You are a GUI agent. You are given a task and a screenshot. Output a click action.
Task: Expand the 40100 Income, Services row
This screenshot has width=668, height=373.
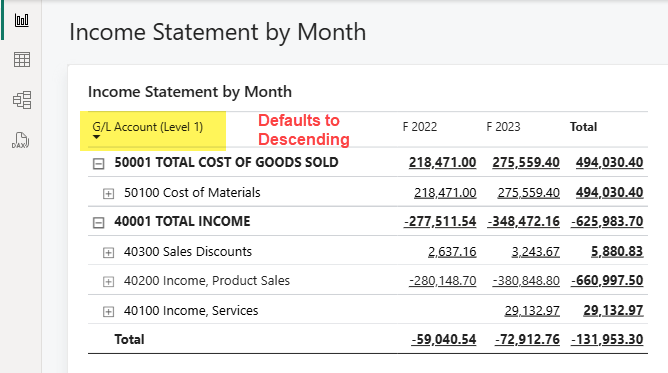point(108,312)
